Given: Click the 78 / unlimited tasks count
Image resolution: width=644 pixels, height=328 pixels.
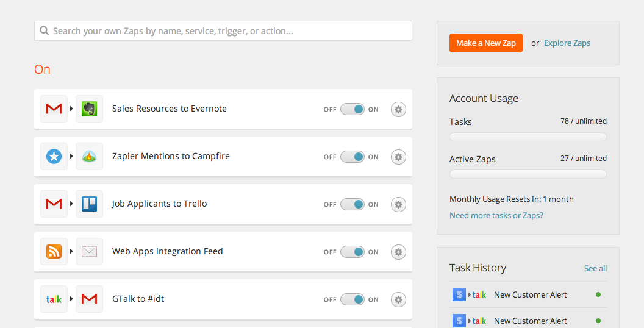Looking at the screenshot, I should pyautogui.click(x=583, y=121).
